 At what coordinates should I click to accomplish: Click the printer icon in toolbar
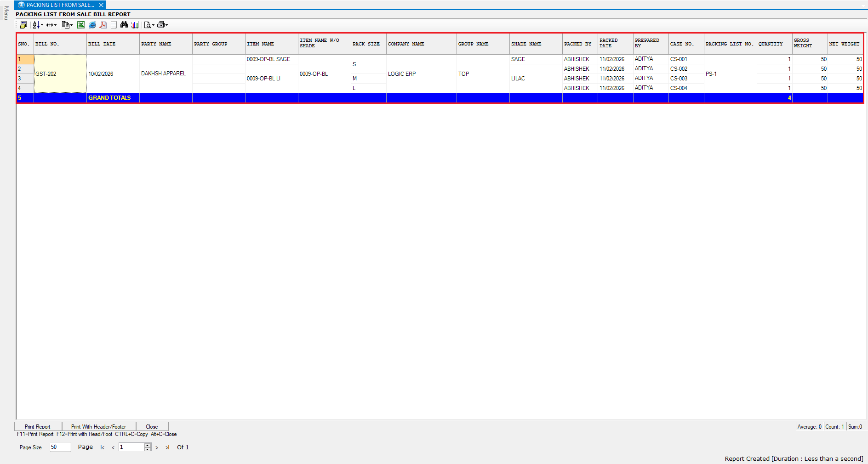point(160,25)
